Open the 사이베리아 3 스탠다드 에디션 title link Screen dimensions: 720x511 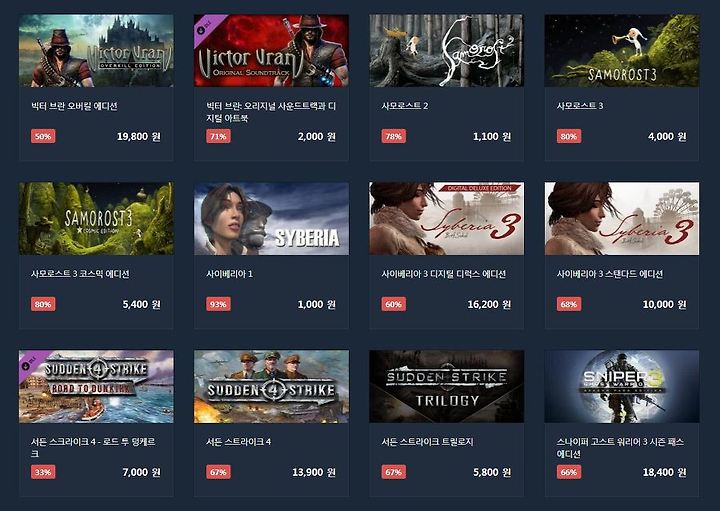[x=610, y=274]
